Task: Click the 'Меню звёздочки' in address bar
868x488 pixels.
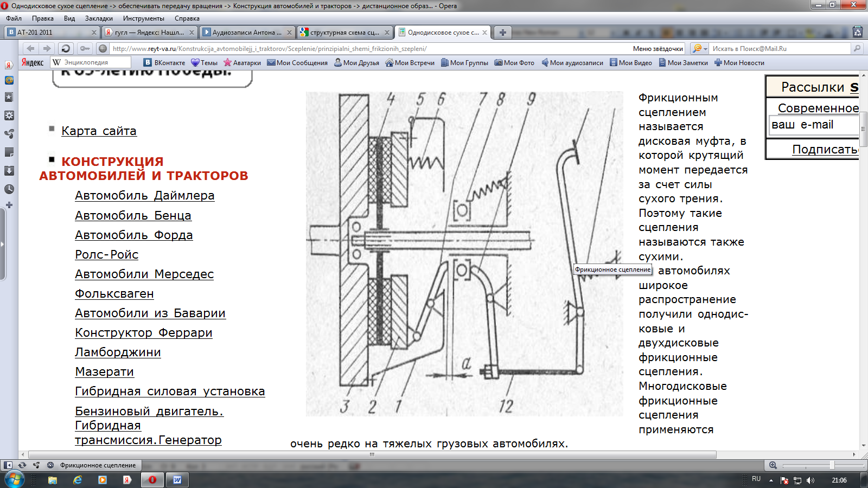Action: click(658, 48)
